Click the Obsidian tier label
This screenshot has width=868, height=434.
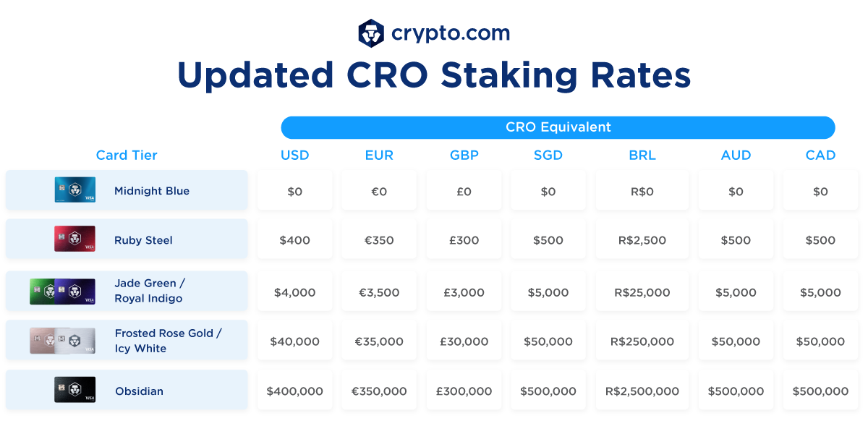pos(139,391)
